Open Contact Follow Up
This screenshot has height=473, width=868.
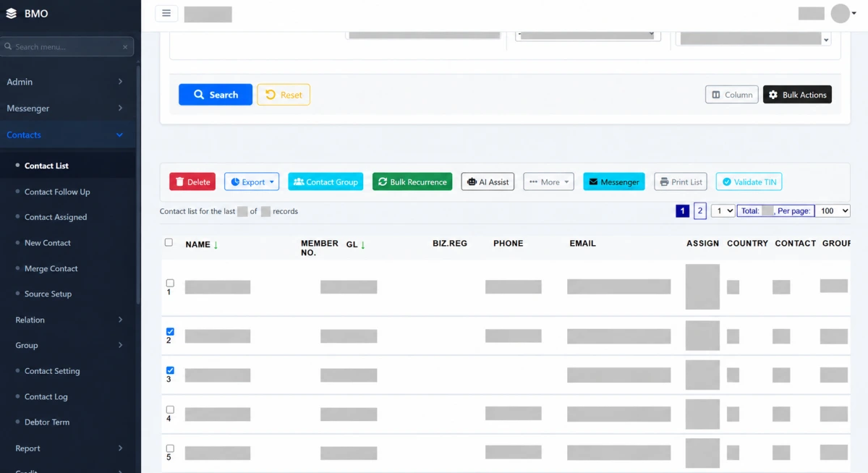pos(57,192)
